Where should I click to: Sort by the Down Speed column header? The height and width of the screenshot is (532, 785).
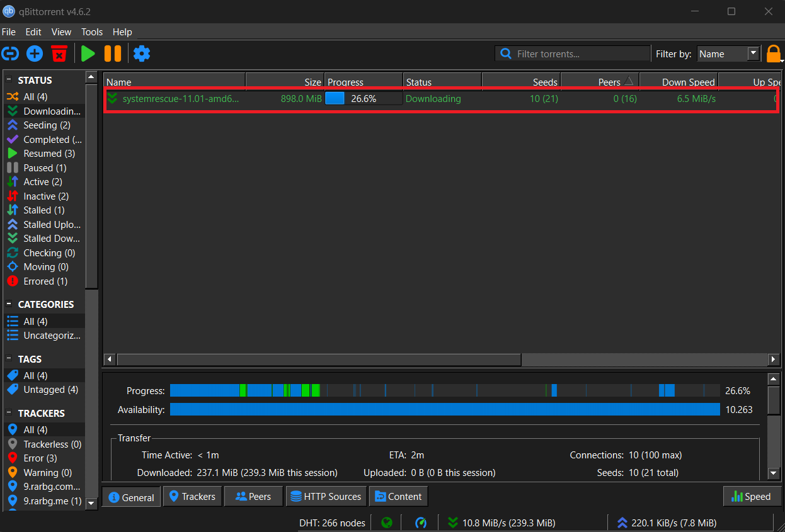click(x=679, y=82)
